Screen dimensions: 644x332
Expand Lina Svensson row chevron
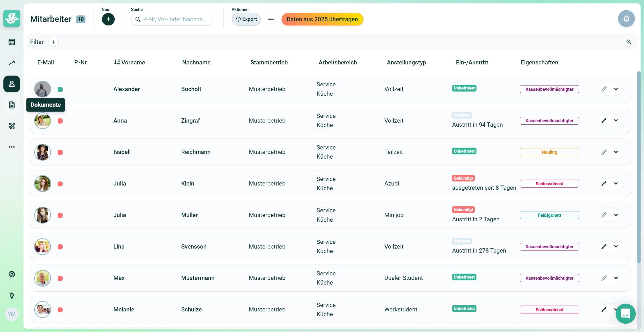click(616, 246)
